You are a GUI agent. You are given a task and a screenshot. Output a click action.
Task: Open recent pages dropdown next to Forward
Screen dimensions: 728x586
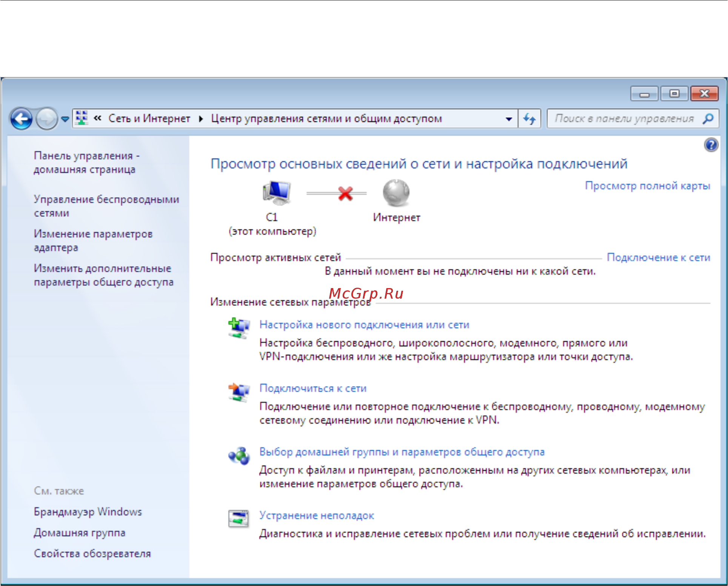[x=65, y=119]
